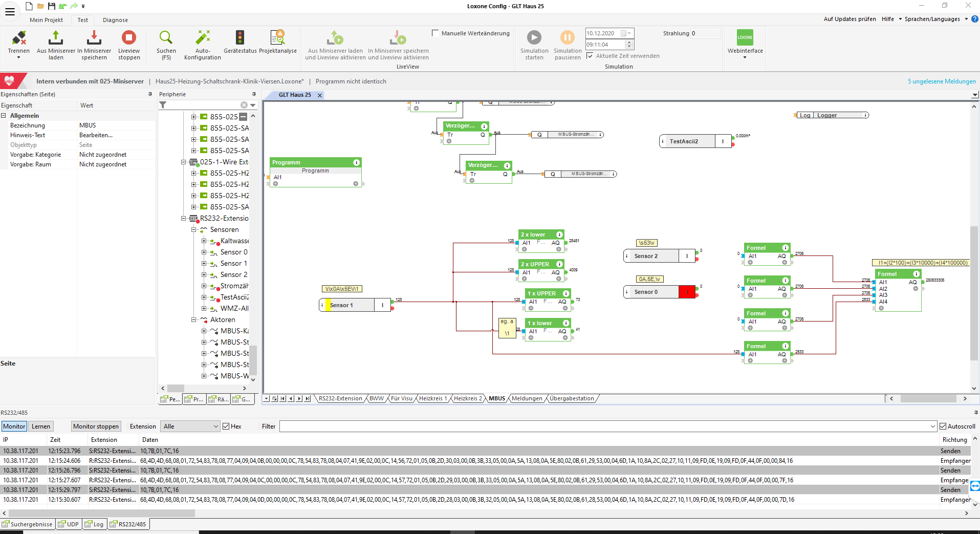
Task: Open the Loxone Webinterface
Action: pyautogui.click(x=745, y=38)
